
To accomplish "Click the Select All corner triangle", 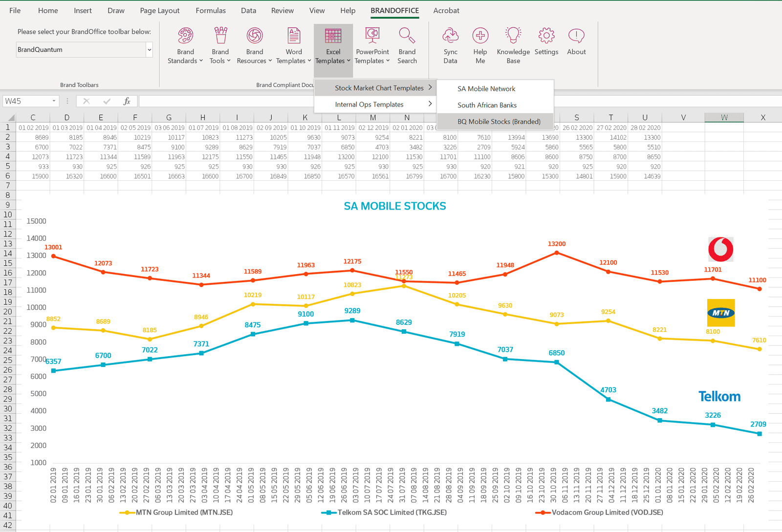I will (11, 118).
